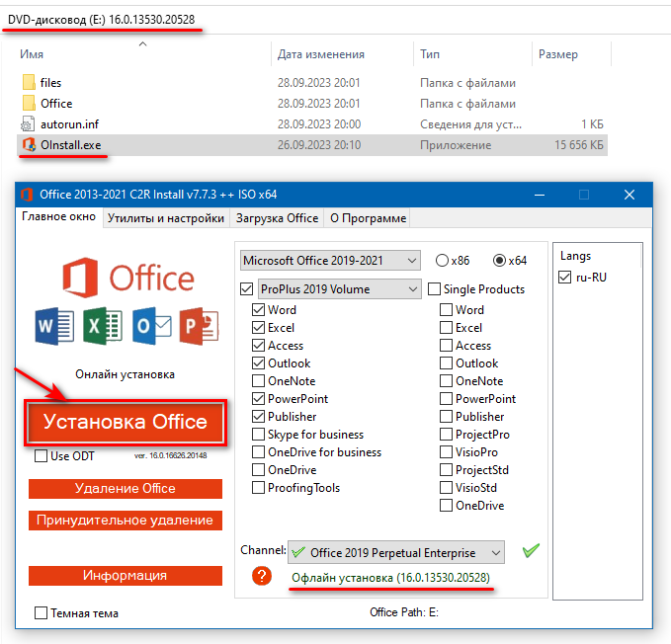Check ProofingTools option

259,488
